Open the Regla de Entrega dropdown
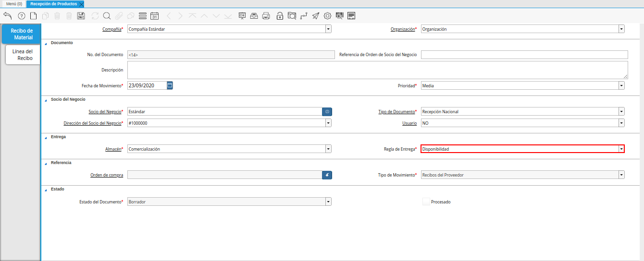This screenshot has width=644, height=261. (x=621, y=149)
